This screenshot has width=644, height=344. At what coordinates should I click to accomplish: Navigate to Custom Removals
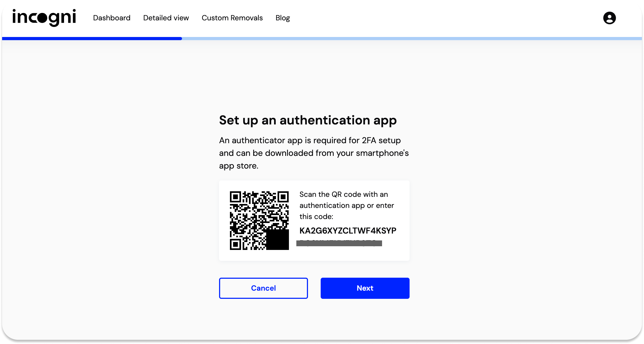point(232,18)
